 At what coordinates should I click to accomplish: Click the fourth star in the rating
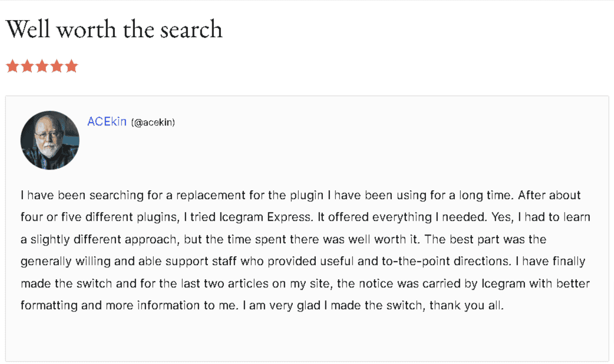57,66
